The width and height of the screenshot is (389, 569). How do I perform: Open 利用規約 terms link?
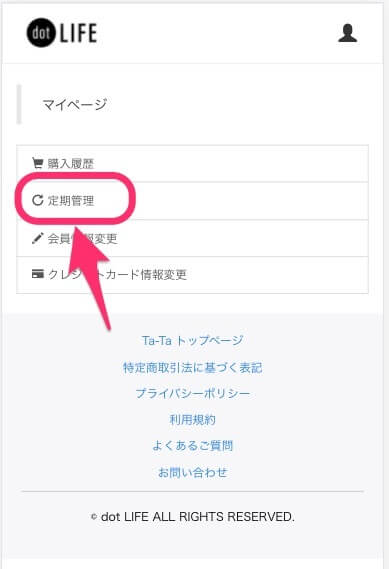click(192, 420)
